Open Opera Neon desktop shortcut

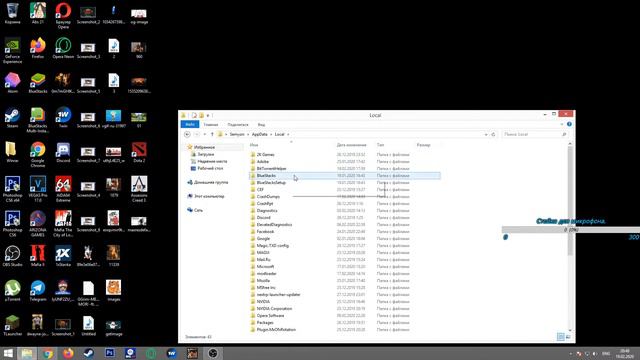tap(63, 47)
